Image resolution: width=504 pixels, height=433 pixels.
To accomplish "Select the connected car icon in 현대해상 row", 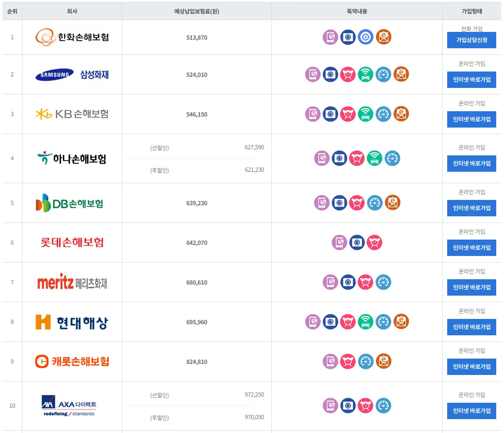I will pyautogui.click(x=365, y=322).
